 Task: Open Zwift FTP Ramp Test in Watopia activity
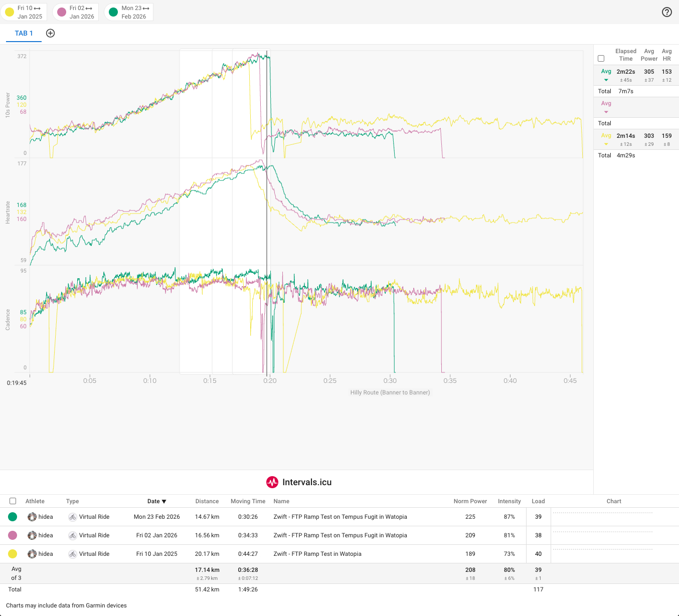[x=317, y=554]
